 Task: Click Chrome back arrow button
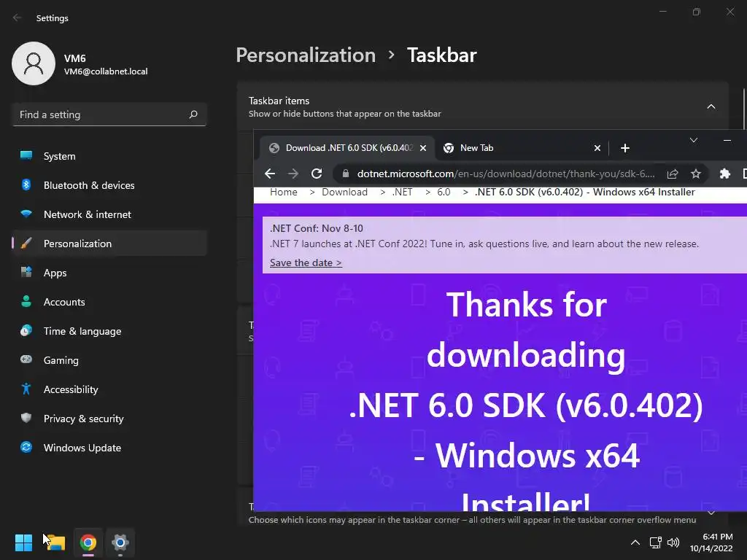270,174
